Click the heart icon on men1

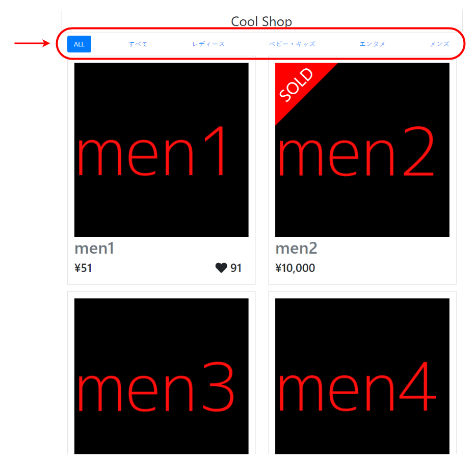point(221,268)
